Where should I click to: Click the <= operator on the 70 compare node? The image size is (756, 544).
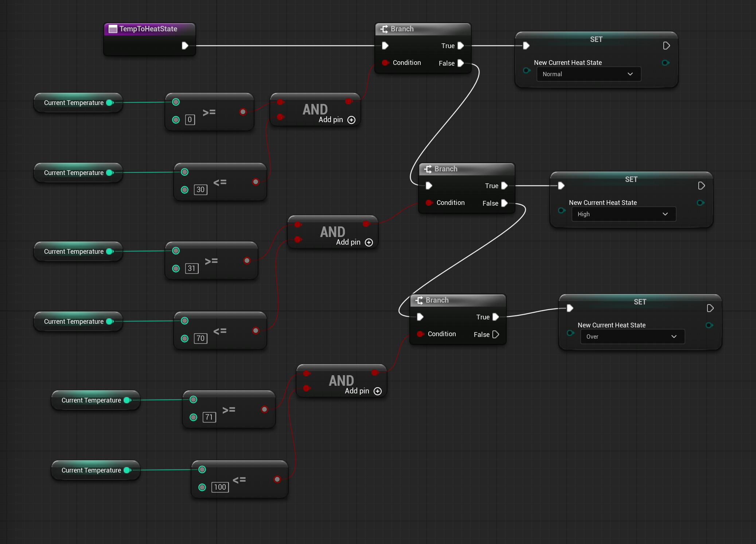[220, 331]
